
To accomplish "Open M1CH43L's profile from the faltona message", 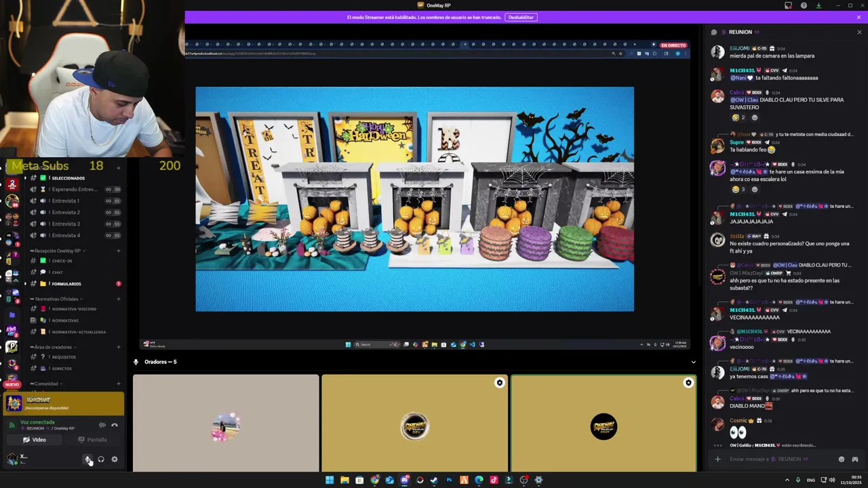I will [742, 70].
